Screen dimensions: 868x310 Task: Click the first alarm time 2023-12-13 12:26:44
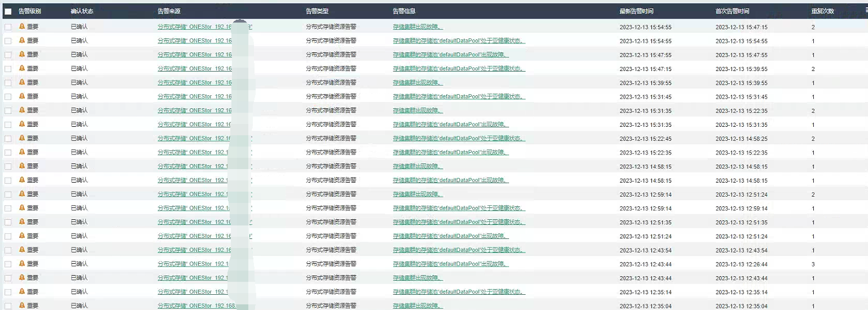pos(742,264)
